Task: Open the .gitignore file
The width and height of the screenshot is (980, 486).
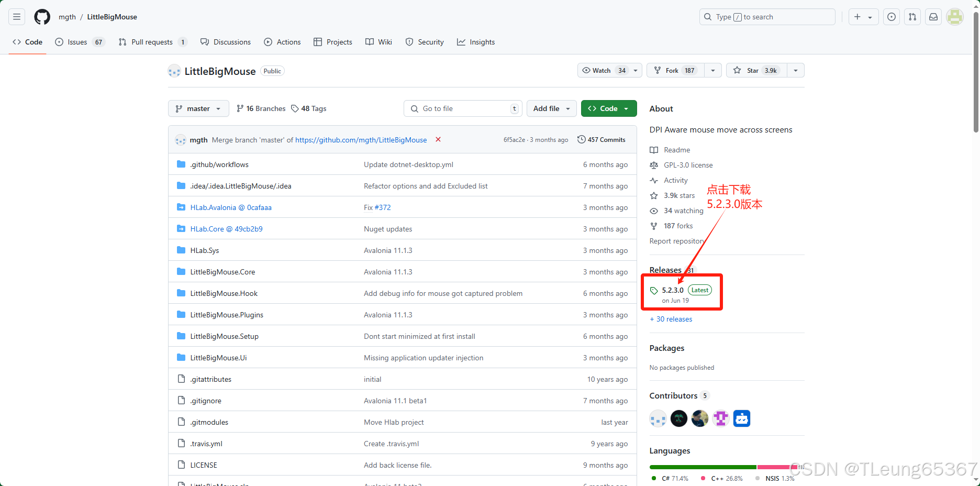Action: pos(206,401)
